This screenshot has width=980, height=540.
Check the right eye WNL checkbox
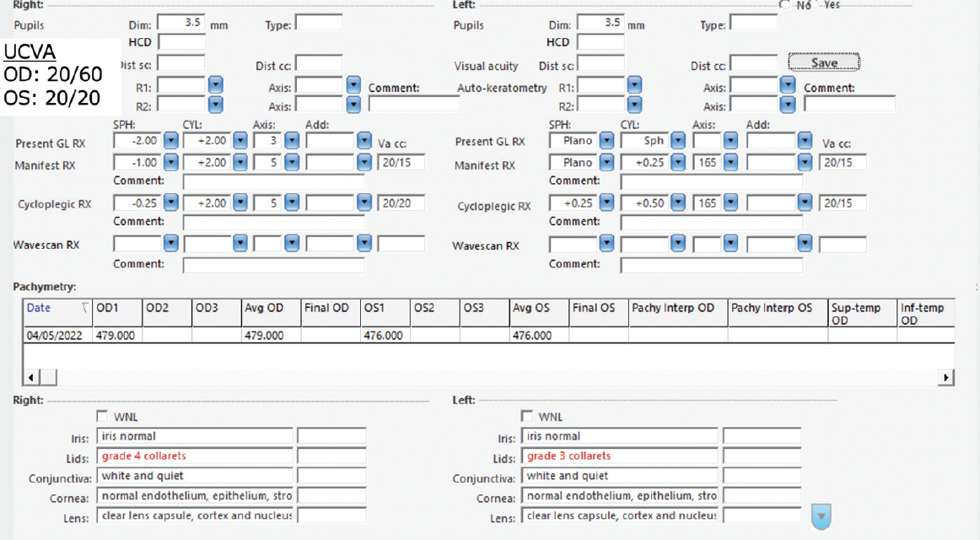(102, 416)
